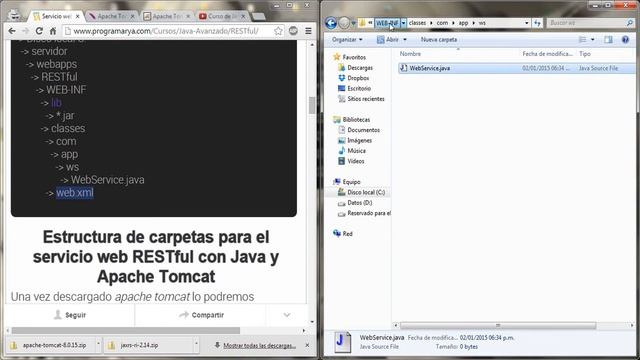Expand dropdown after WEB-INF breadcrumb
Image resolution: width=640 pixels, height=360 pixels.
pos(403,23)
